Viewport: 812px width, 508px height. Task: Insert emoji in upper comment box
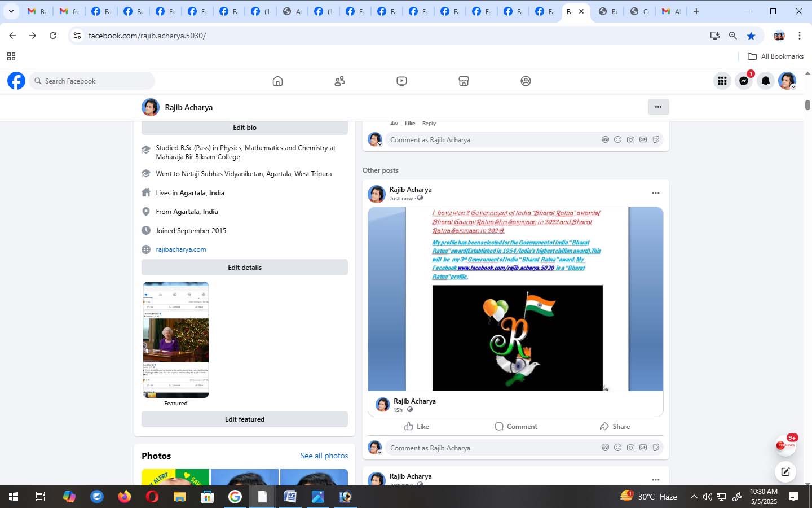pyautogui.click(x=617, y=139)
